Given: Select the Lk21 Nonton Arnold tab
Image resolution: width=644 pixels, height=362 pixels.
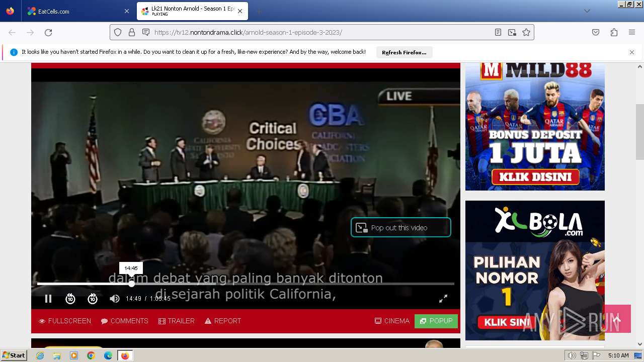Looking at the screenshot, I should point(192,11).
